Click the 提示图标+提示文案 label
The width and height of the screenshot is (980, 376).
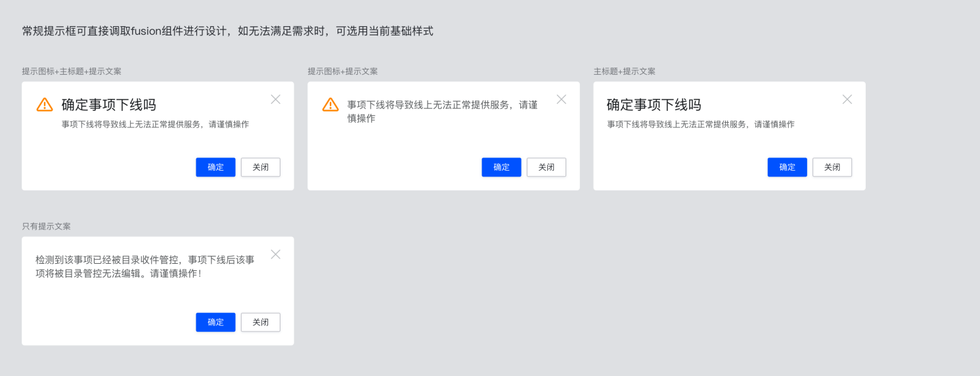pos(343,71)
